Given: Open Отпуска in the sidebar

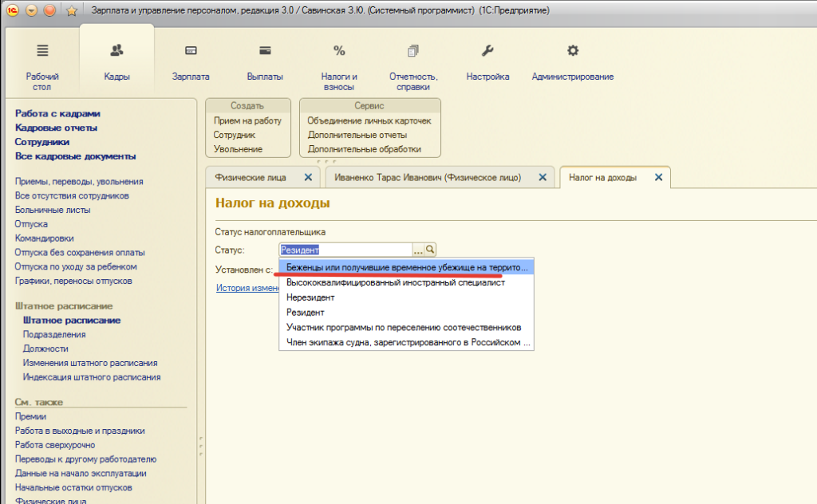Looking at the screenshot, I should 31,224.
